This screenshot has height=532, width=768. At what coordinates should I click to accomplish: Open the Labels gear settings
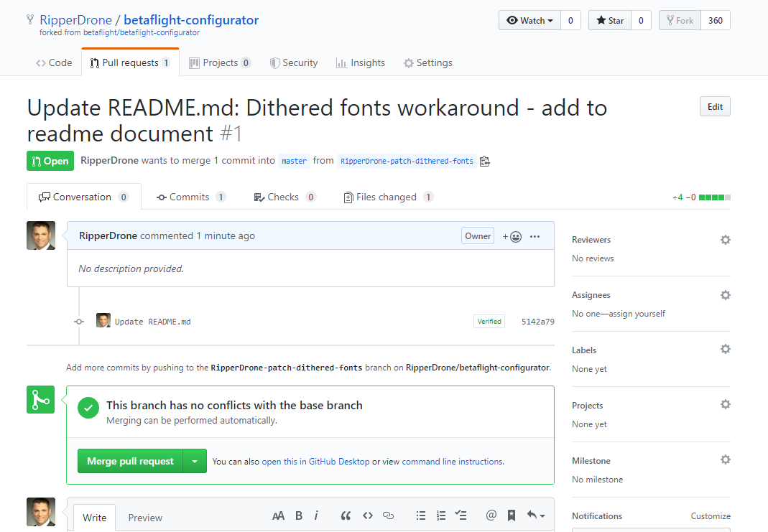pyautogui.click(x=726, y=349)
